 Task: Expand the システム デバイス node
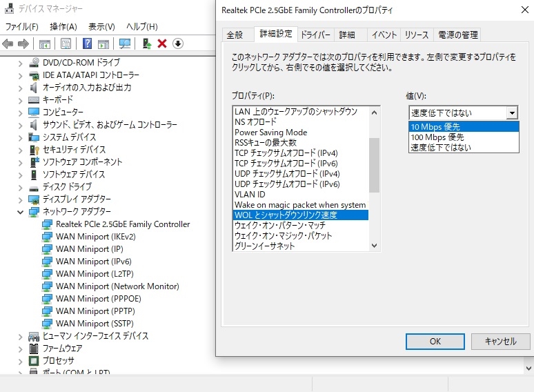coord(21,137)
